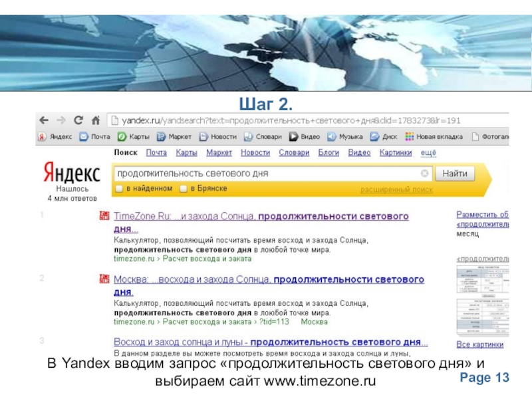This screenshot has height=399, width=532.
Task: Open the Музыка bookmark in the bookmarks bar
Action: [345, 136]
